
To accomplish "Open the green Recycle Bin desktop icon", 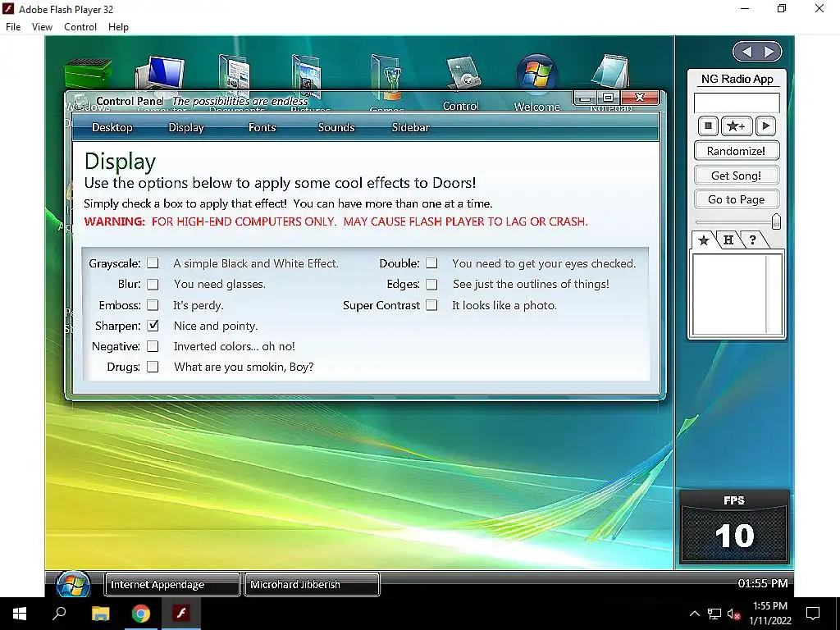I will point(87,75).
